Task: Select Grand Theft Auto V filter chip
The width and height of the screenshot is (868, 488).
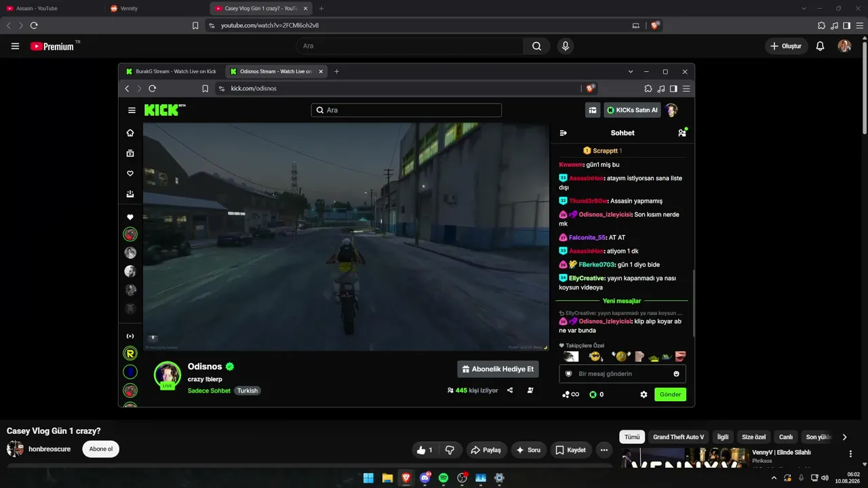Action: pyautogui.click(x=678, y=437)
